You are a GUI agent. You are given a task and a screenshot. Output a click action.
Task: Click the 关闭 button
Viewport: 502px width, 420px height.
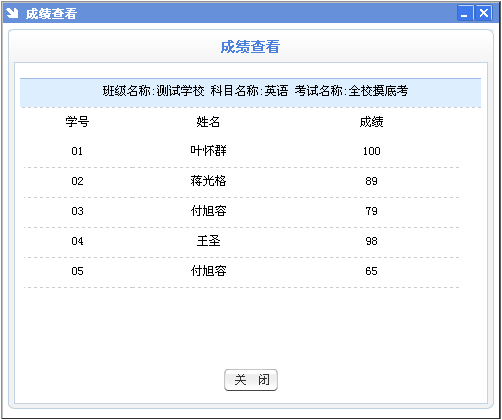tap(251, 380)
